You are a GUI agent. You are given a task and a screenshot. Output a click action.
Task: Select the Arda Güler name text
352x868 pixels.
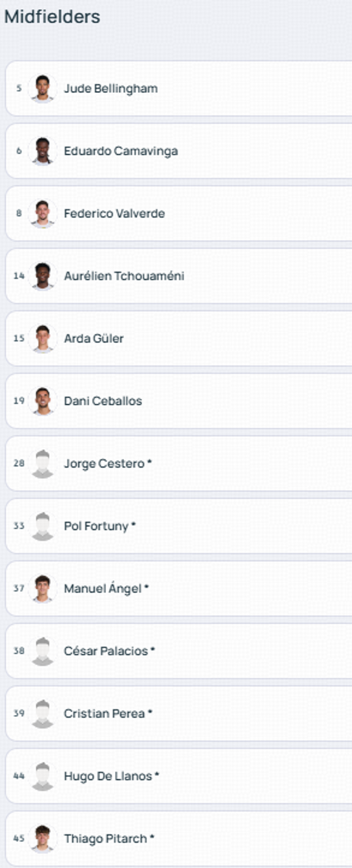93,339
